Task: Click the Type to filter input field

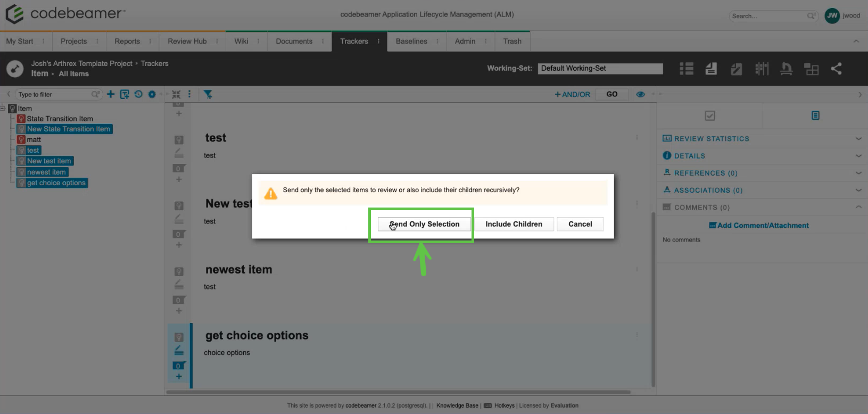Action: tap(53, 94)
